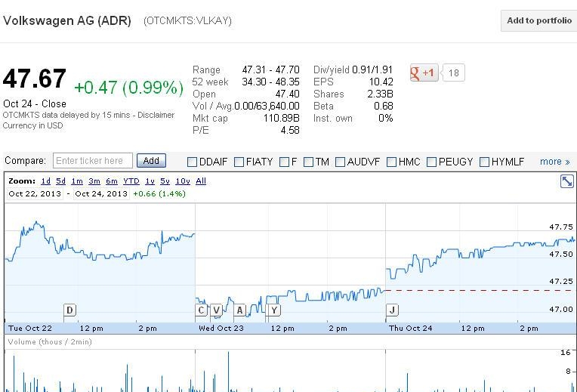The image size is (577, 392).
Task: Click the Tue Oct 22 date label
Action: coord(30,329)
